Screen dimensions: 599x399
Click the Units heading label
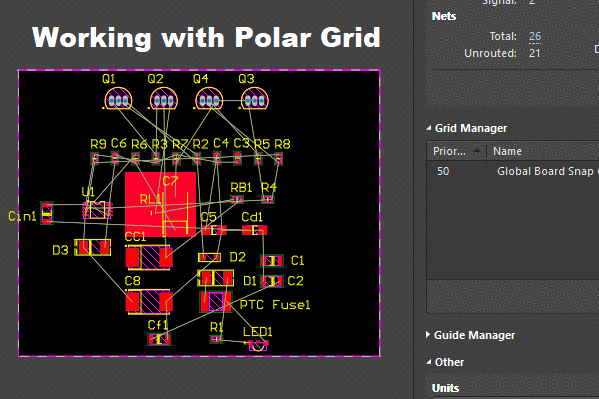(x=445, y=388)
